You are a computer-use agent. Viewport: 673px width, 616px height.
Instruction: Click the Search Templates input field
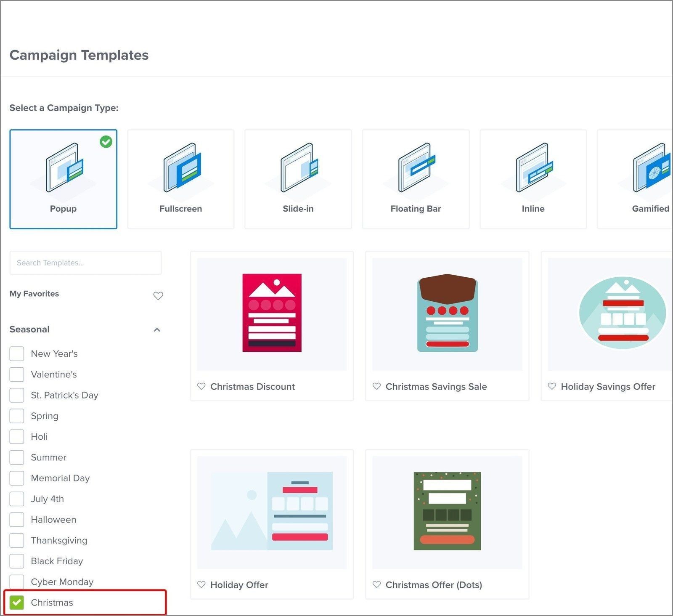(x=86, y=263)
